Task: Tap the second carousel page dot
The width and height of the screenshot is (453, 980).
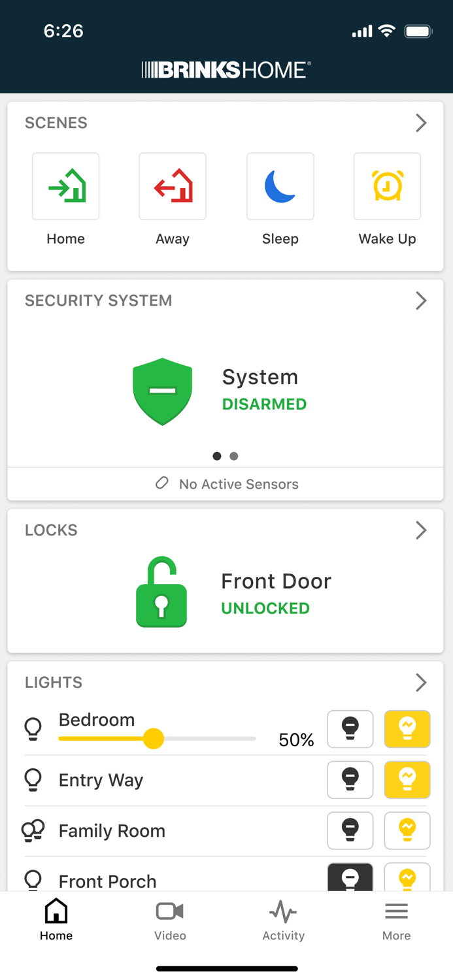Action: (x=234, y=456)
